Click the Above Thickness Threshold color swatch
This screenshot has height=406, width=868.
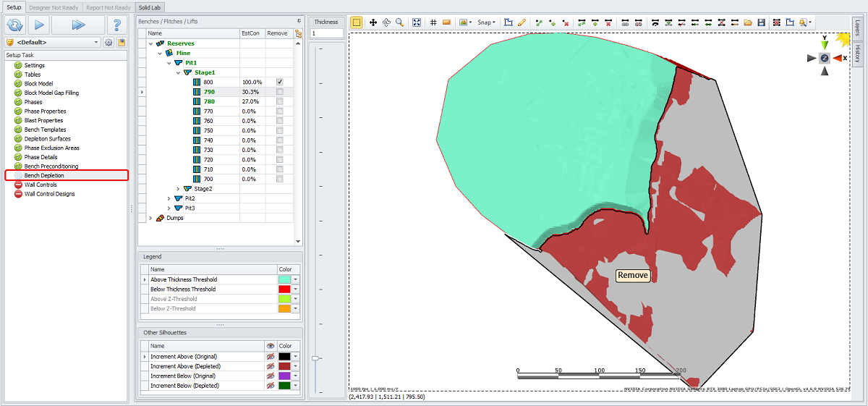[x=284, y=279]
